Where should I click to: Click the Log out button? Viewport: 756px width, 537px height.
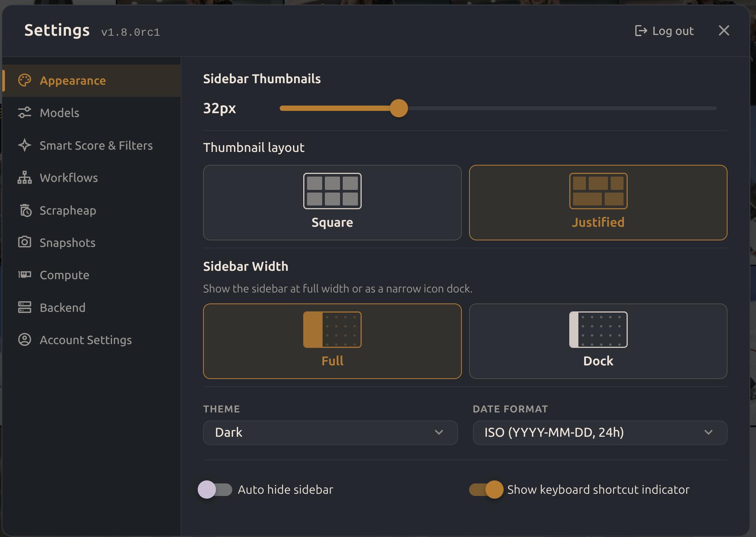(664, 31)
